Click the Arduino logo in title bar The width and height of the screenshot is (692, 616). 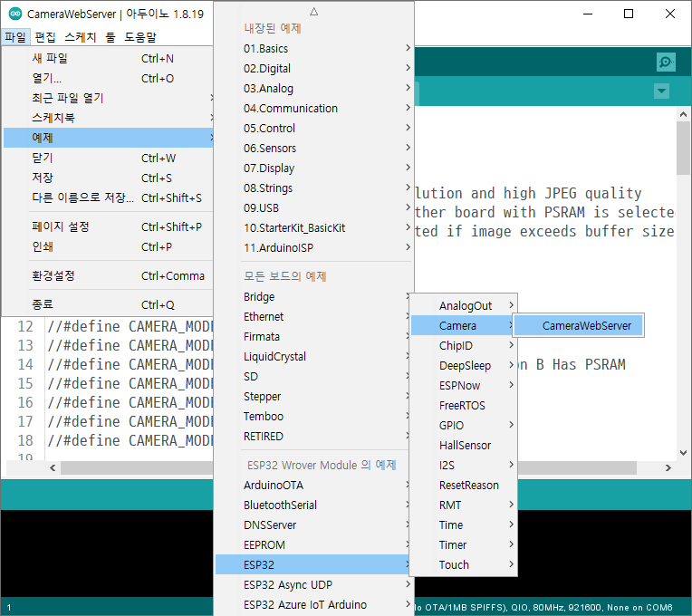pyautogui.click(x=15, y=14)
